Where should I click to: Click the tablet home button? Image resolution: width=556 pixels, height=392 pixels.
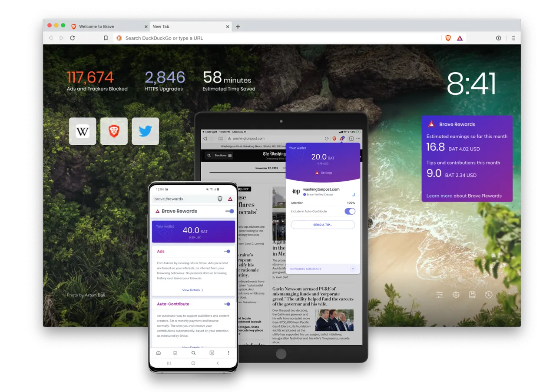click(281, 354)
